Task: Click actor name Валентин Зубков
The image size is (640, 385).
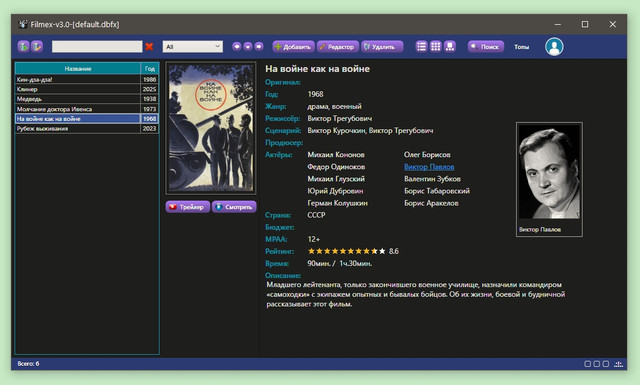Action: pyautogui.click(x=432, y=179)
